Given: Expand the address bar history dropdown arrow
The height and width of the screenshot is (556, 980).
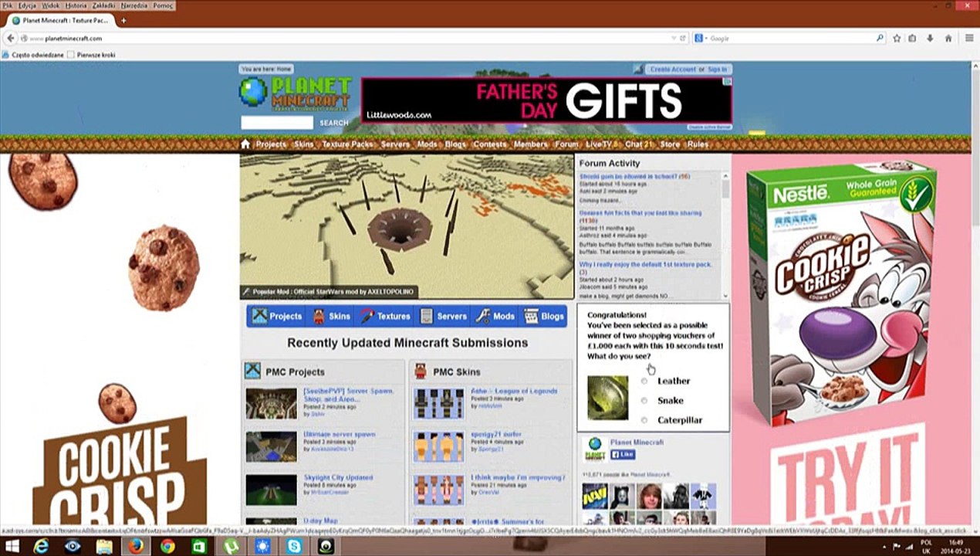Looking at the screenshot, I should 673,38.
